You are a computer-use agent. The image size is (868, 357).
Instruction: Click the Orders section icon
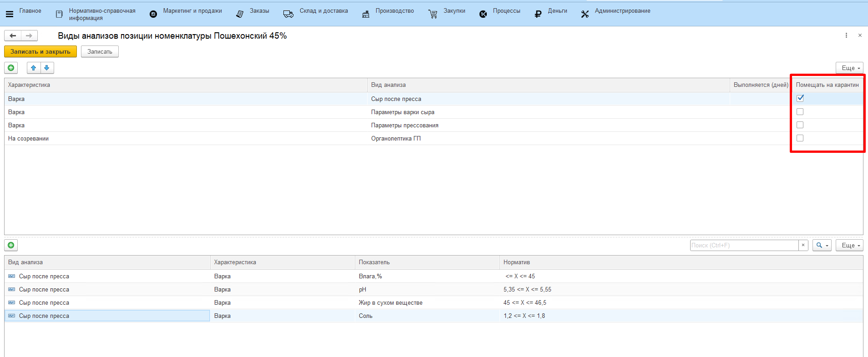click(x=240, y=14)
